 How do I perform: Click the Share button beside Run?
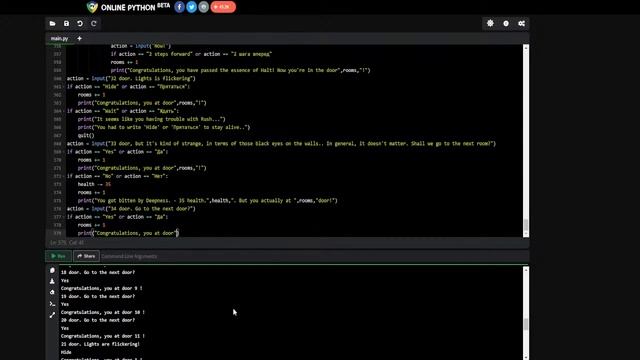tap(86, 256)
